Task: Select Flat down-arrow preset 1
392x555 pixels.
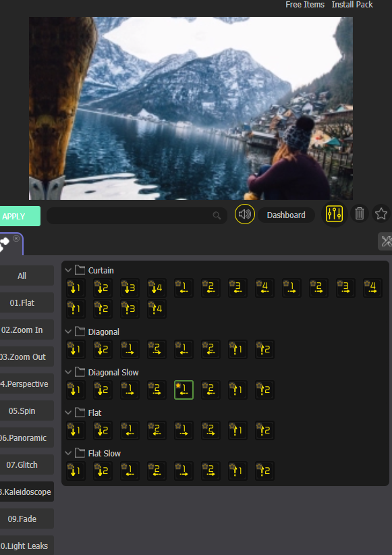Action: coord(76,430)
